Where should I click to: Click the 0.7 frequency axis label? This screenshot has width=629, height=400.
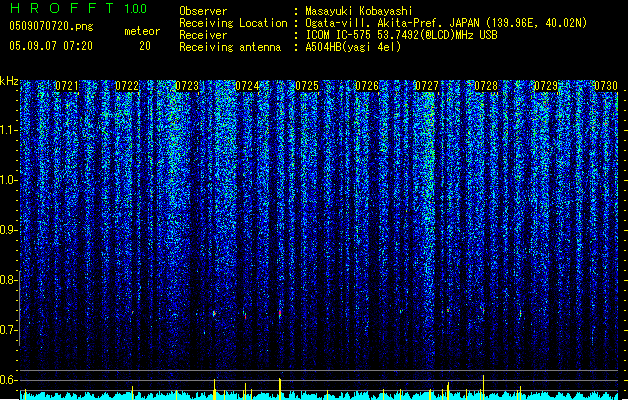[9, 330]
